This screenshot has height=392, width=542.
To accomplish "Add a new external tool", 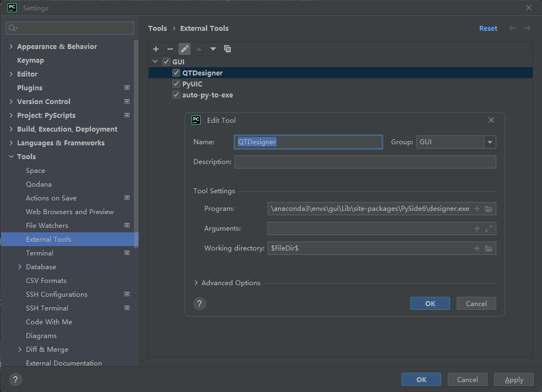I will coord(156,49).
